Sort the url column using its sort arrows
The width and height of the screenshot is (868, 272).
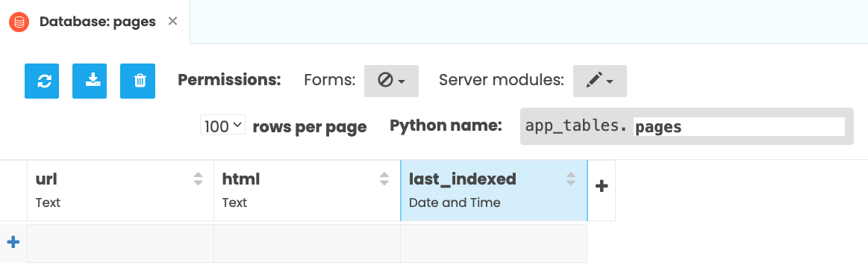coord(199,179)
